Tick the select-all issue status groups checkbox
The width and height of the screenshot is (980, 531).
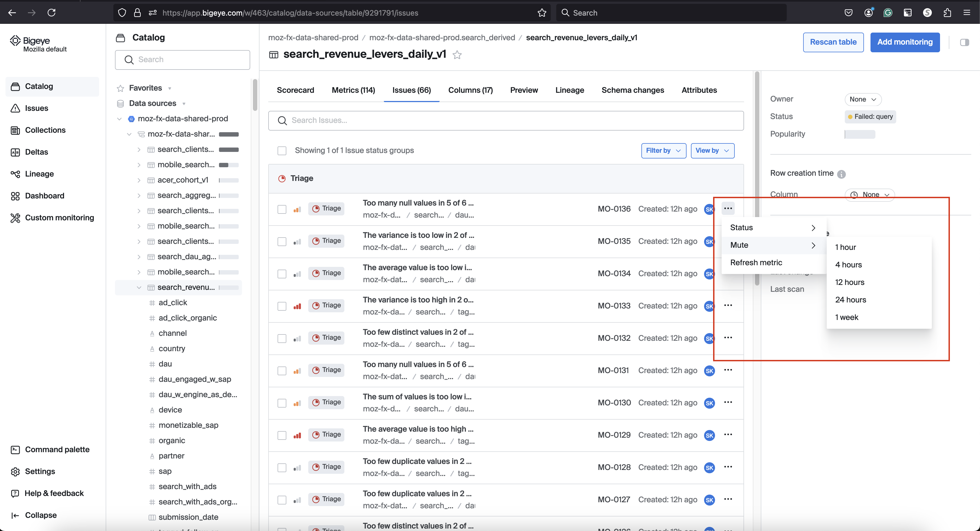pos(281,151)
